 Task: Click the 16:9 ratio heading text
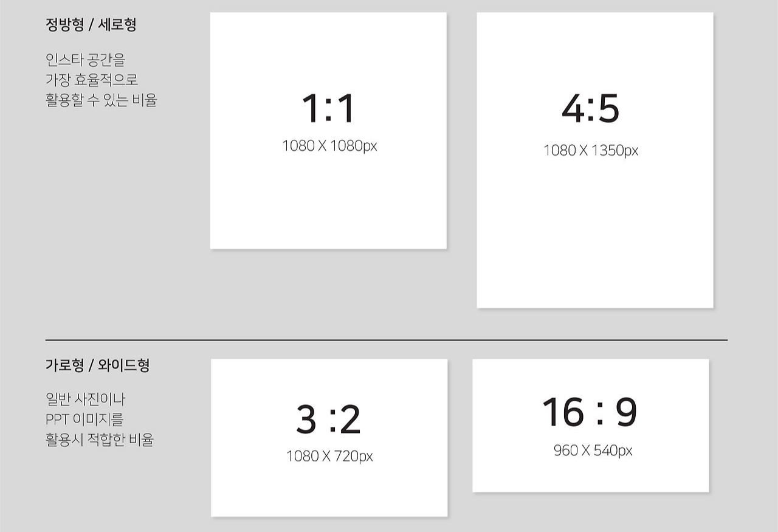click(590, 412)
